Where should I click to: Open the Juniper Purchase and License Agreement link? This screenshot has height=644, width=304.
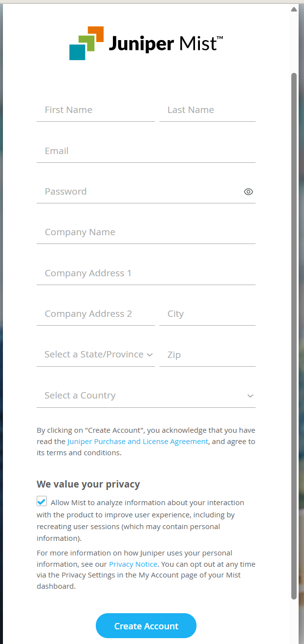(138, 442)
